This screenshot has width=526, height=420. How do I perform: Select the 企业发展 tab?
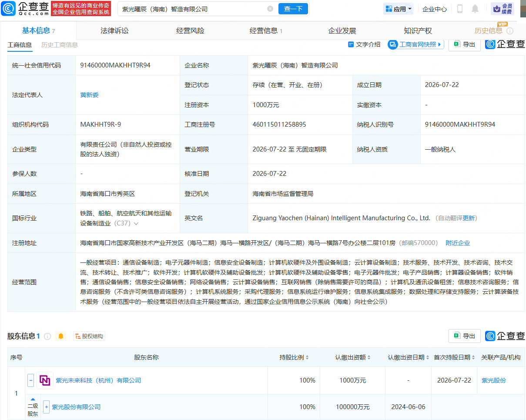342,30
